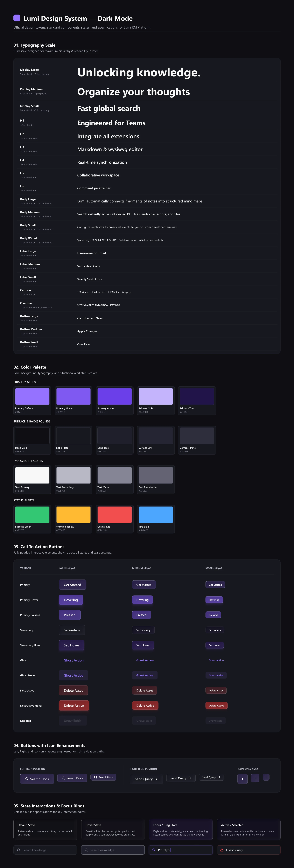Click the small Ghost Active button
The image size is (294, 868).
pyautogui.click(x=216, y=675)
